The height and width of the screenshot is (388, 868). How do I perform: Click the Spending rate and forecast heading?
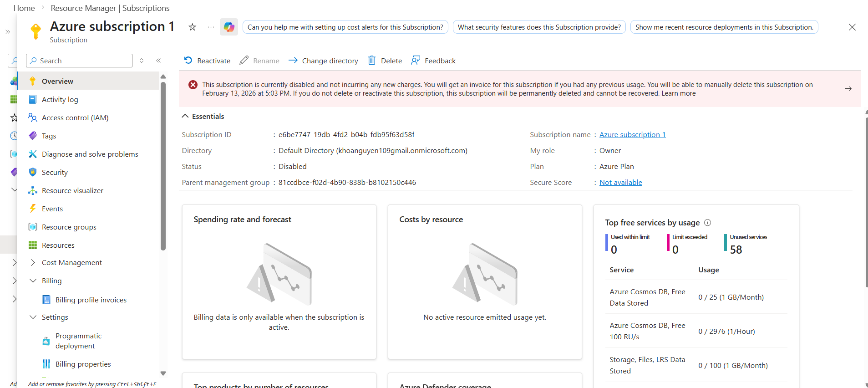click(x=243, y=220)
